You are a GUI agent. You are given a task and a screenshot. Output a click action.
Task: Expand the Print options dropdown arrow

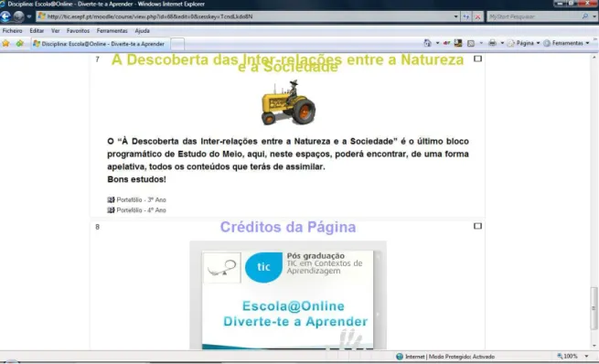click(502, 43)
